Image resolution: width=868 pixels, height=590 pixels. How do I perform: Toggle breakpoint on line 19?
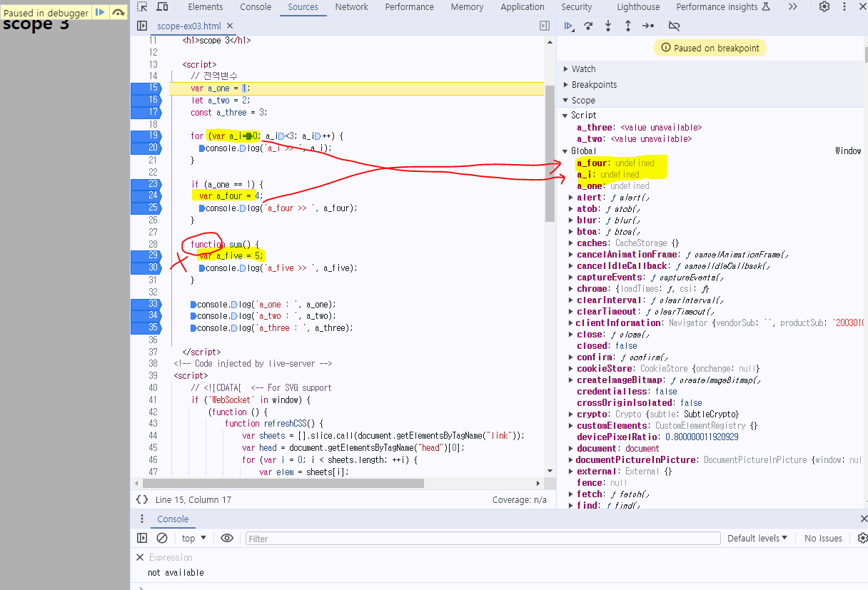pyautogui.click(x=147, y=136)
